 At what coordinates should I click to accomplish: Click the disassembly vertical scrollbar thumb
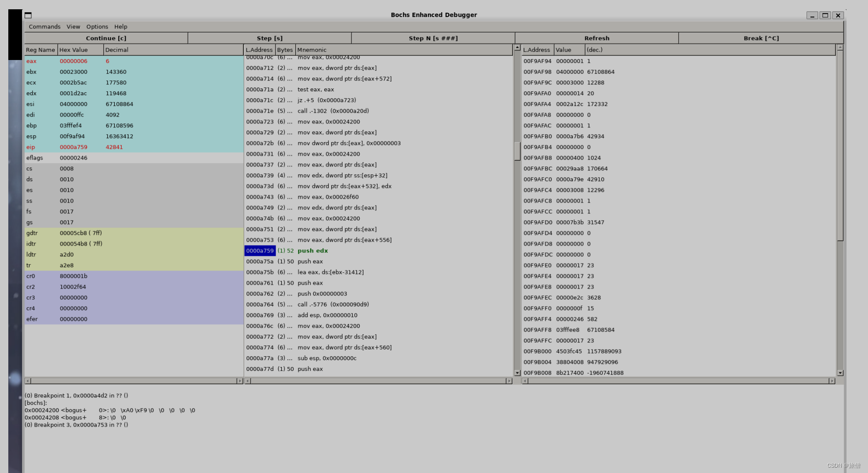[x=517, y=151]
